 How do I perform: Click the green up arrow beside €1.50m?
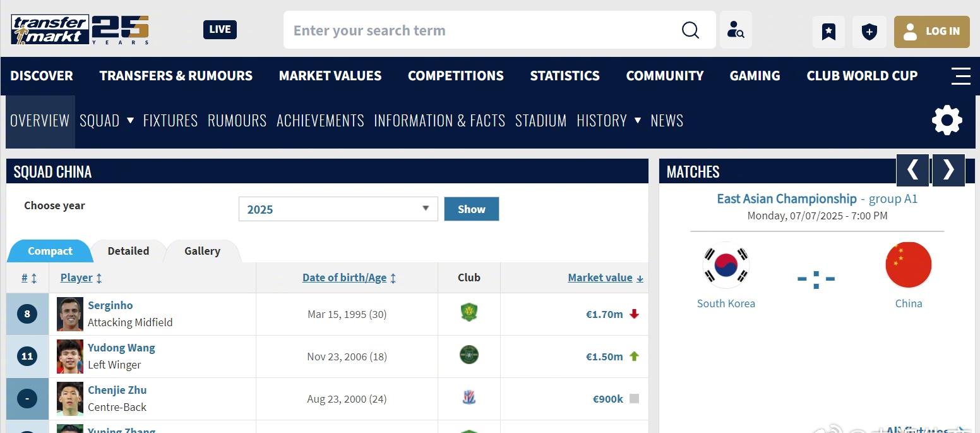pyautogui.click(x=635, y=357)
